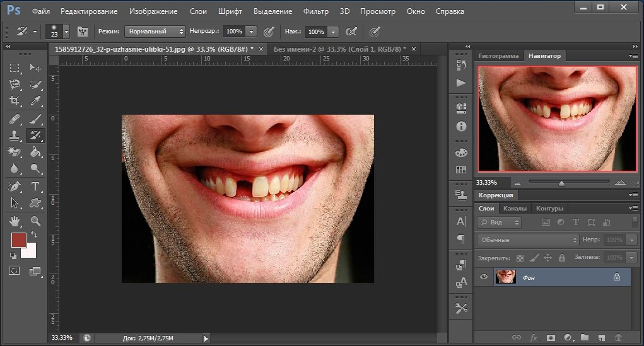This screenshot has width=644, height=346.
Task: Change the screen mode
Action: (35, 271)
